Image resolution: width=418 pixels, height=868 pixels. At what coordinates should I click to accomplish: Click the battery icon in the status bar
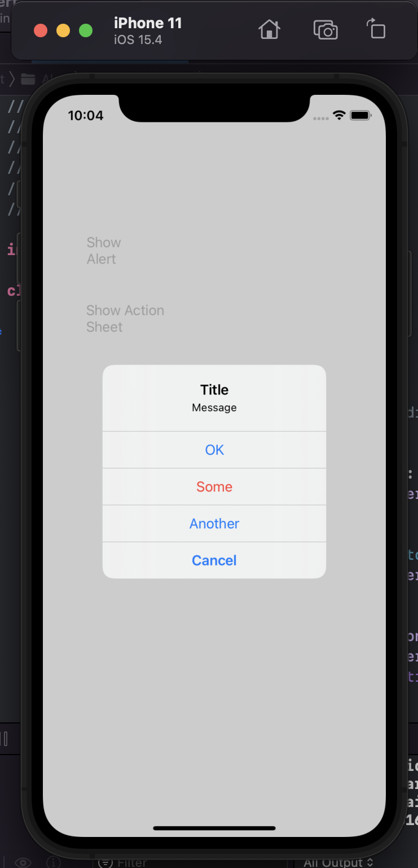[361, 115]
